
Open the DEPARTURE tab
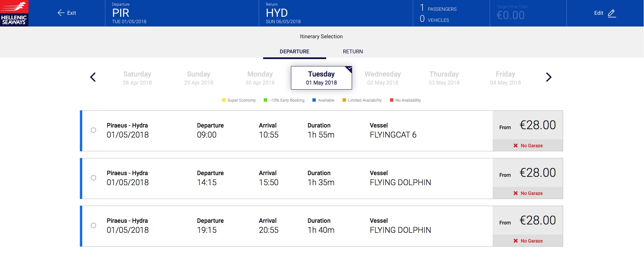[294, 52]
